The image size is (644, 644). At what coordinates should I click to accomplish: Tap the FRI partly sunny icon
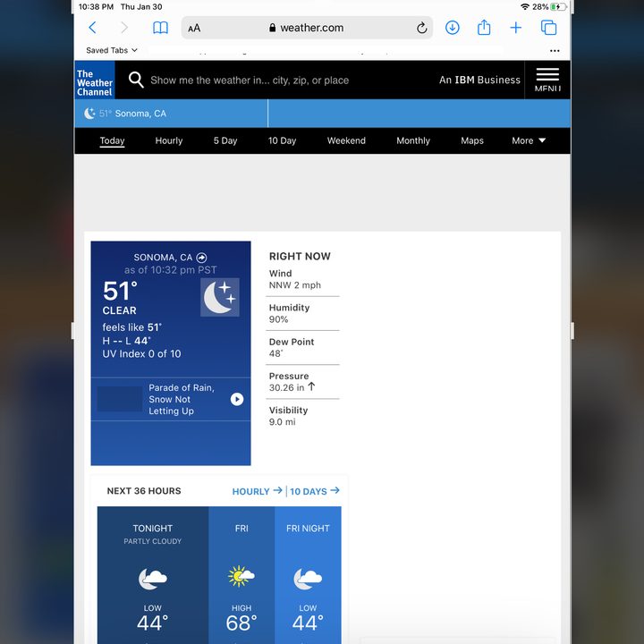pos(241,576)
